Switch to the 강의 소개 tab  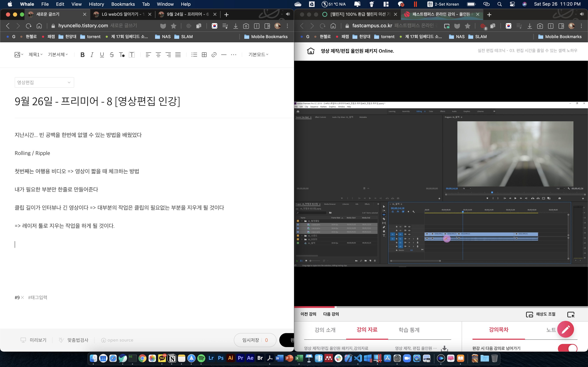point(325,330)
